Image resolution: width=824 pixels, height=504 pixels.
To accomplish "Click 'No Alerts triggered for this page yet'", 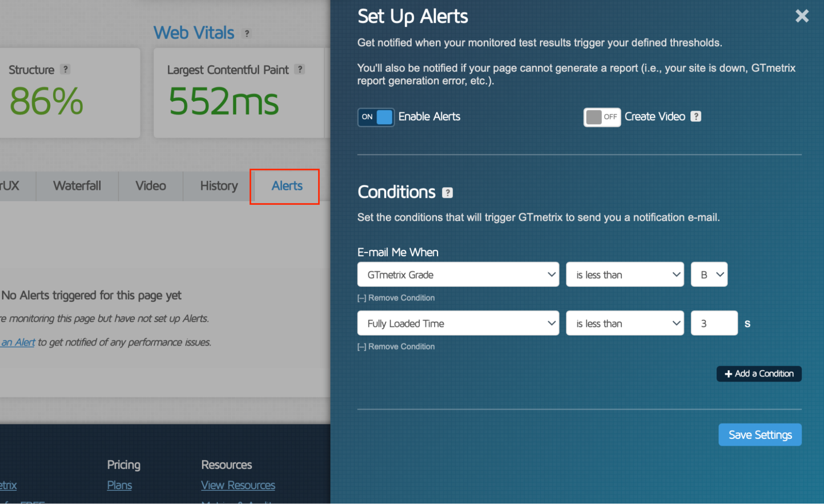I will click(92, 295).
